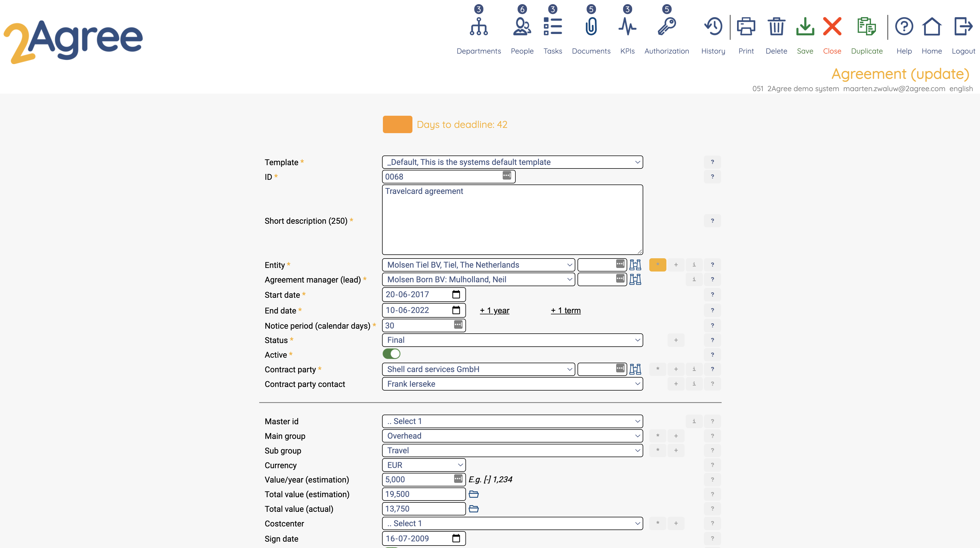Expand the Status dropdown

tap(512, 340)
